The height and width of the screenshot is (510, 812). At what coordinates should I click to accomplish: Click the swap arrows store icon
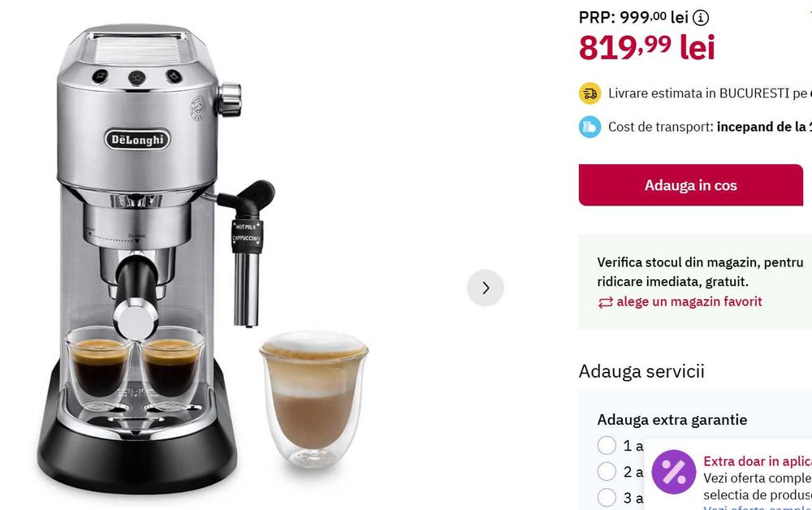pyautogui.click(x=606, y=302)
